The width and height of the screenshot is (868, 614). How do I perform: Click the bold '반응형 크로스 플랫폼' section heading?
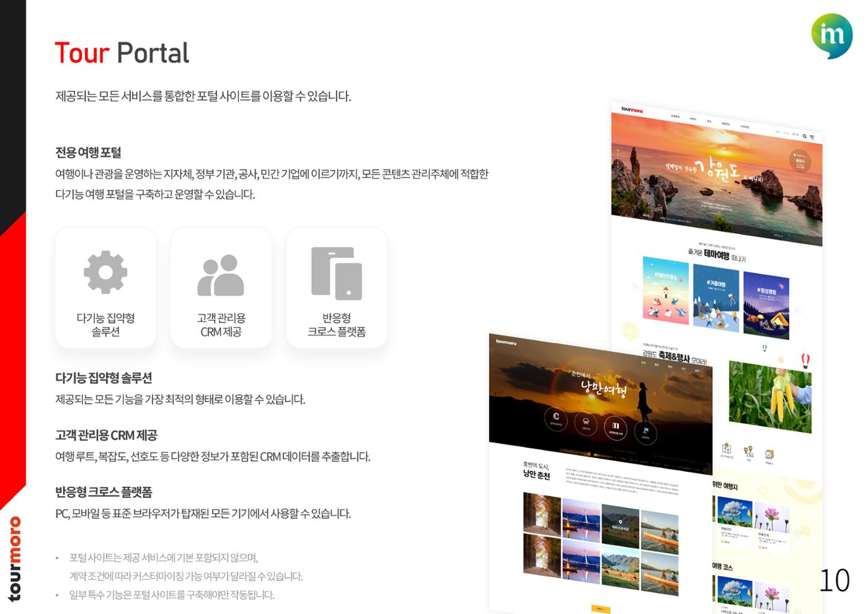coord(104,492)
